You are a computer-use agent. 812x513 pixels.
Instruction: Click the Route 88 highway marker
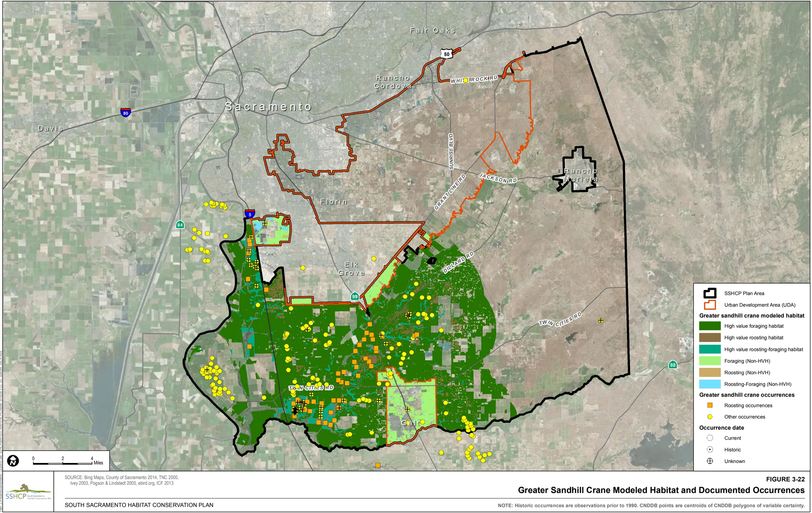coord(673,365)
